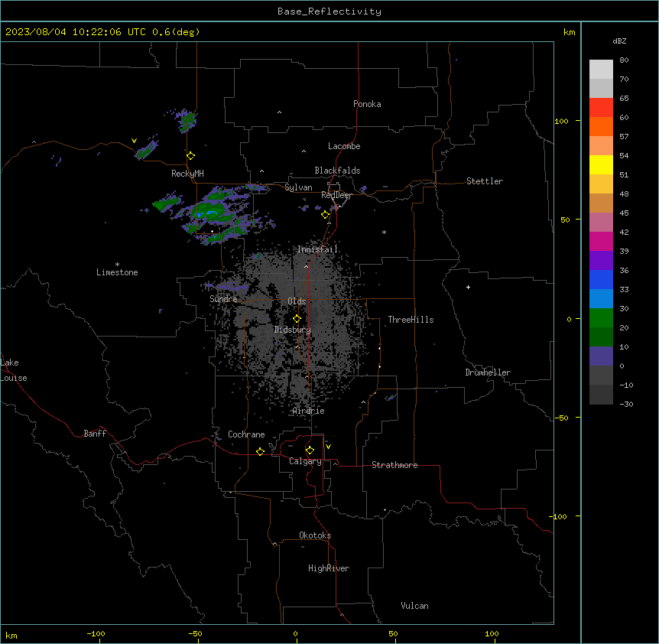Click the Sundre town label
The image size is (659, 644).
pyautogui.click(x=223, y=299)
